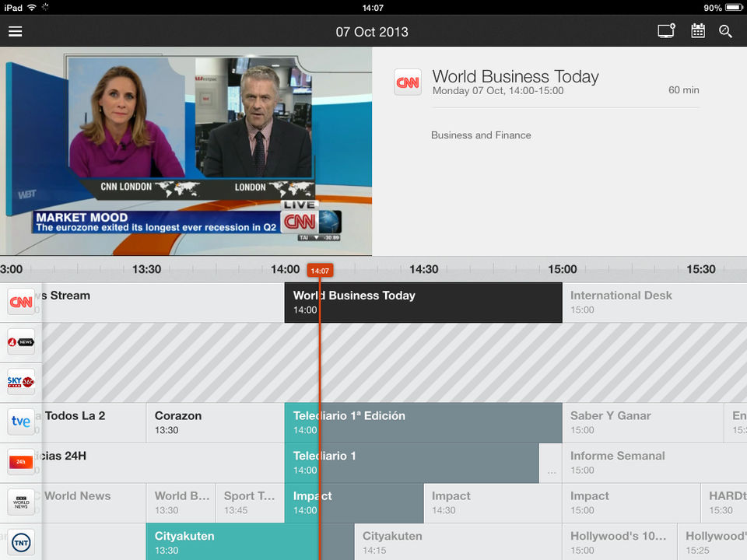Viewport: 747px width, 560px height.
Task: Tap the remote TV screen icon
Action: pos(666,31)
